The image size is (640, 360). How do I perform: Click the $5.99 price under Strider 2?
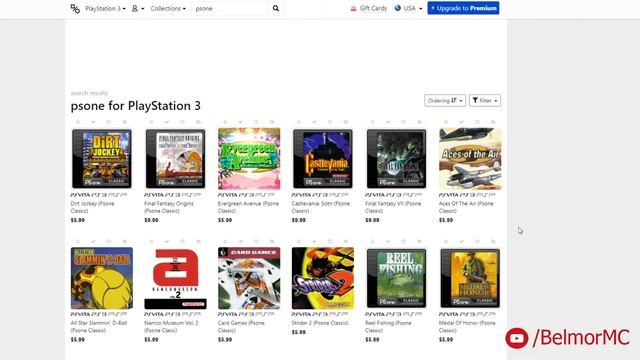pos(298,332)
